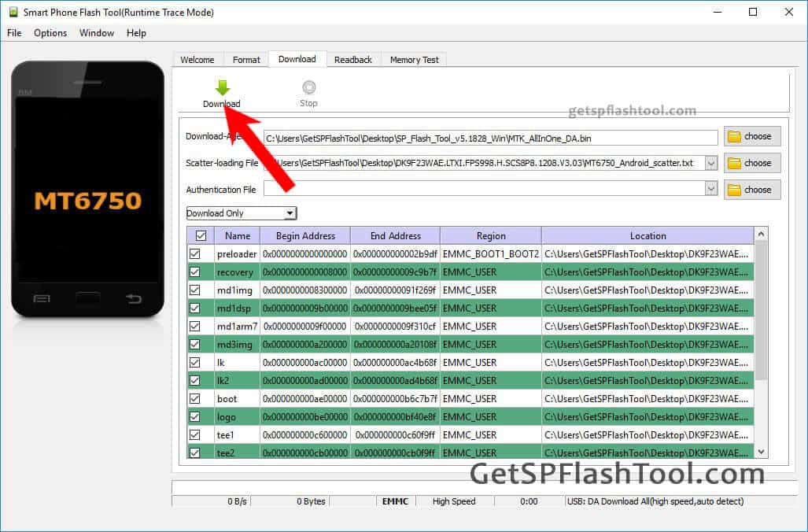
Task: Expand the Authentication File dropdown arrow
Action: click(x=711, y=189)
